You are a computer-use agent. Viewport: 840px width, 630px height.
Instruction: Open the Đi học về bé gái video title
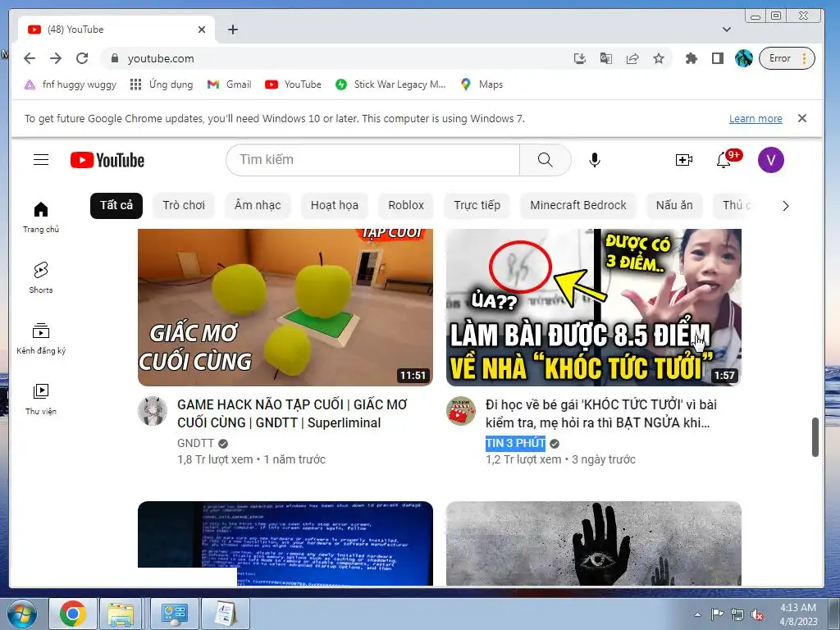click(x=601, y=413)
